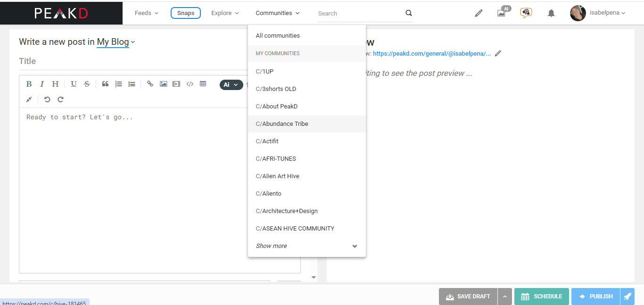This screenshot has width=644, height=305.
Task: Click the insert image toolbar icon
Action: 163,84
